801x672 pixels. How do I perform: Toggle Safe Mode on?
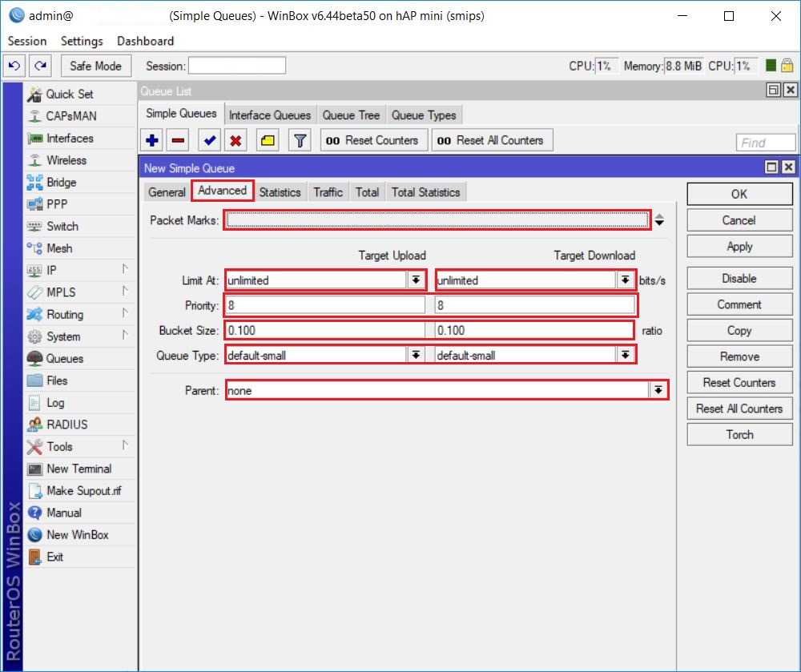95,66
